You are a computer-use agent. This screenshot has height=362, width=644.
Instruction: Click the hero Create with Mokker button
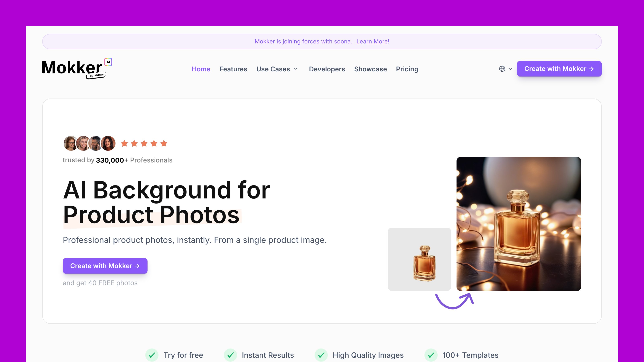[105, 266]
